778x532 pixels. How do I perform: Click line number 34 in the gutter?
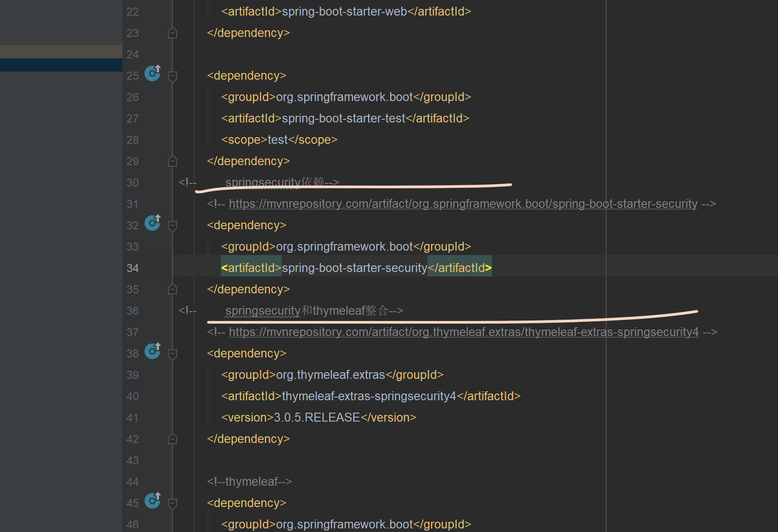(x=133, y=268)
